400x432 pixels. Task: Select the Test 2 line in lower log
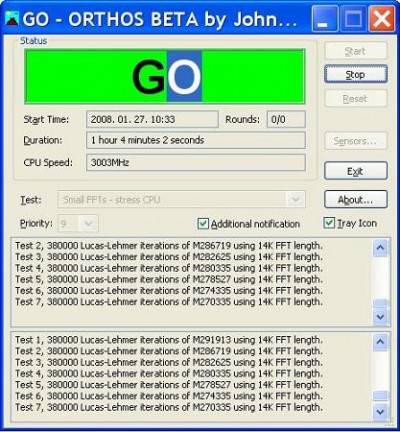[169, 351]
